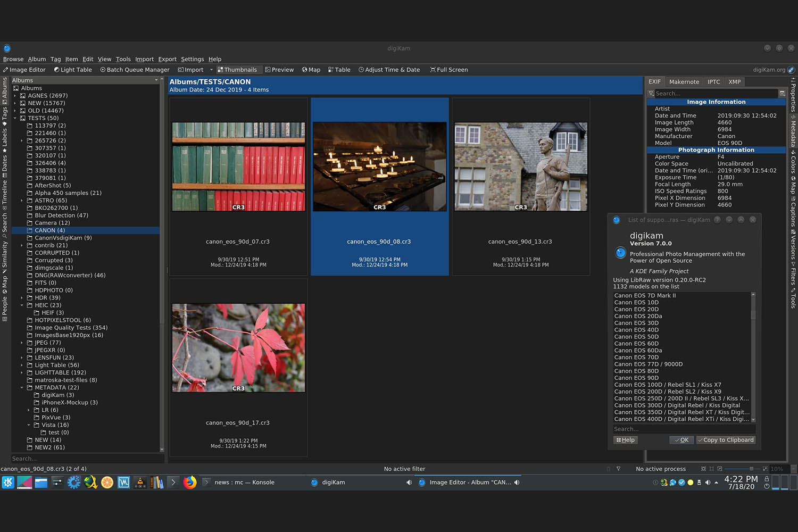
Task: Select canon_eos_90d_07.cr3 bookshelf thumbnail
Action: [238, 167]
